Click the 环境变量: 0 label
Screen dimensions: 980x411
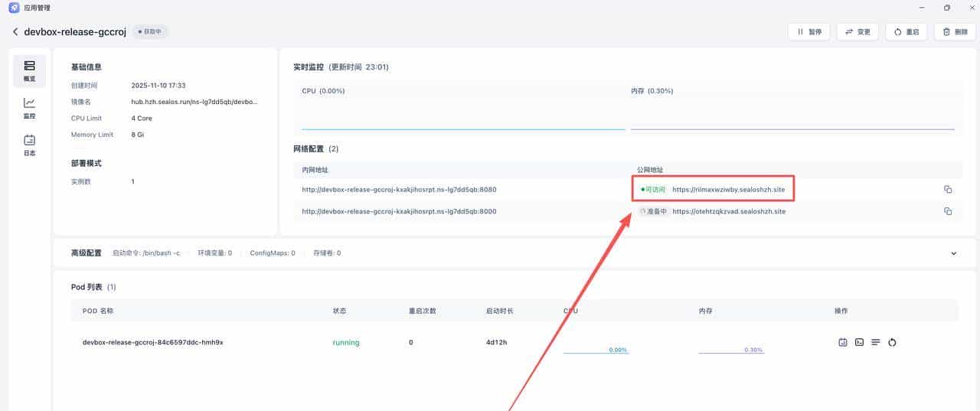point(215,253)
